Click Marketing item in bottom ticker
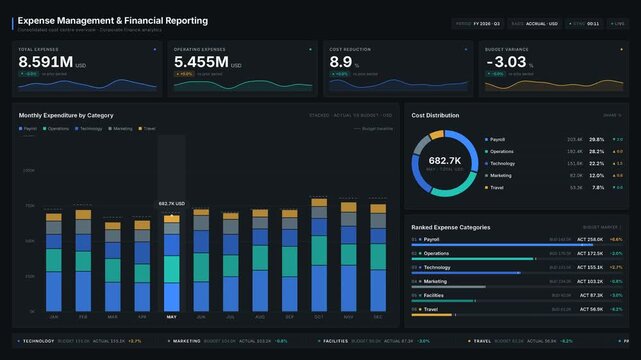 pyautogui.click(x=228, y=341)
